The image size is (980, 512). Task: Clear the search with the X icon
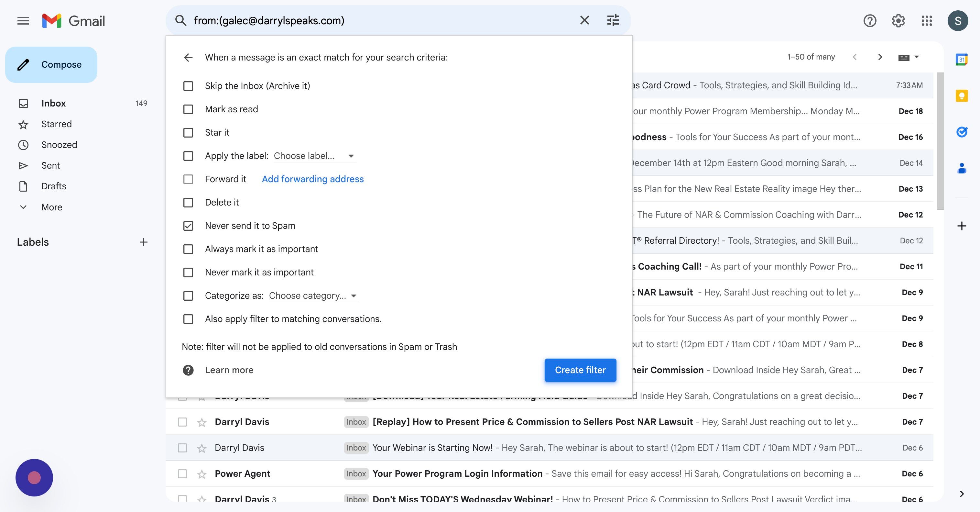[x=584, y=20]
